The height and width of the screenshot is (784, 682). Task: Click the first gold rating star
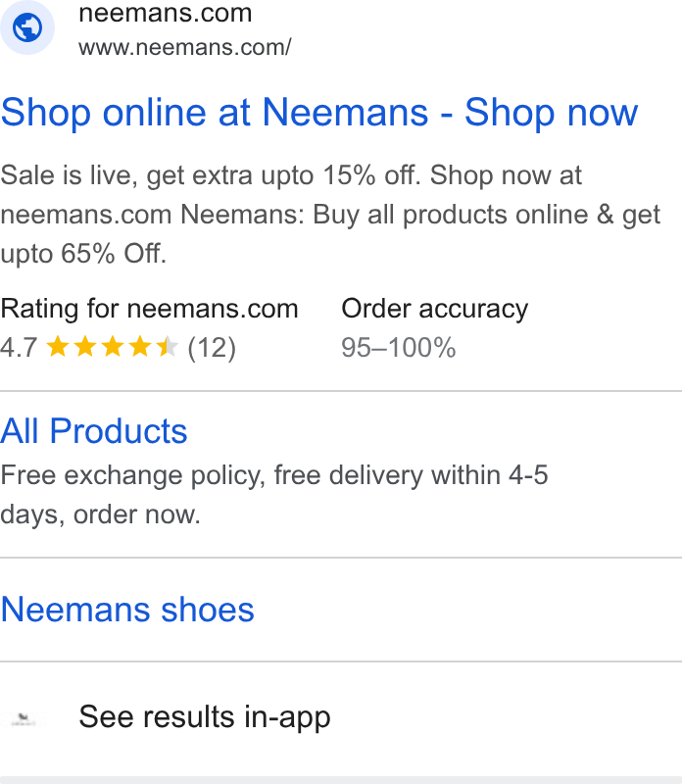[58, 347]
